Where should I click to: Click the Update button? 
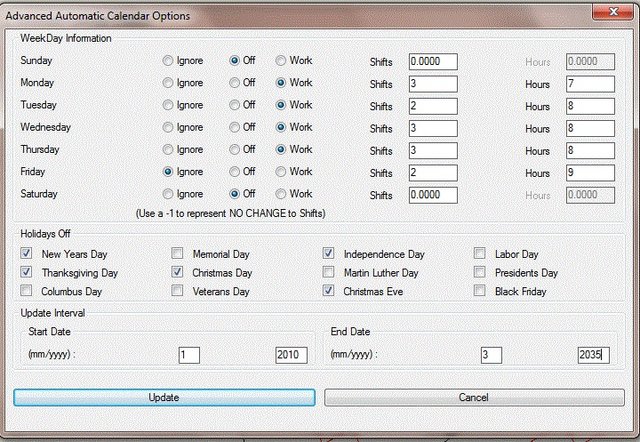click(x=164, y=398)
